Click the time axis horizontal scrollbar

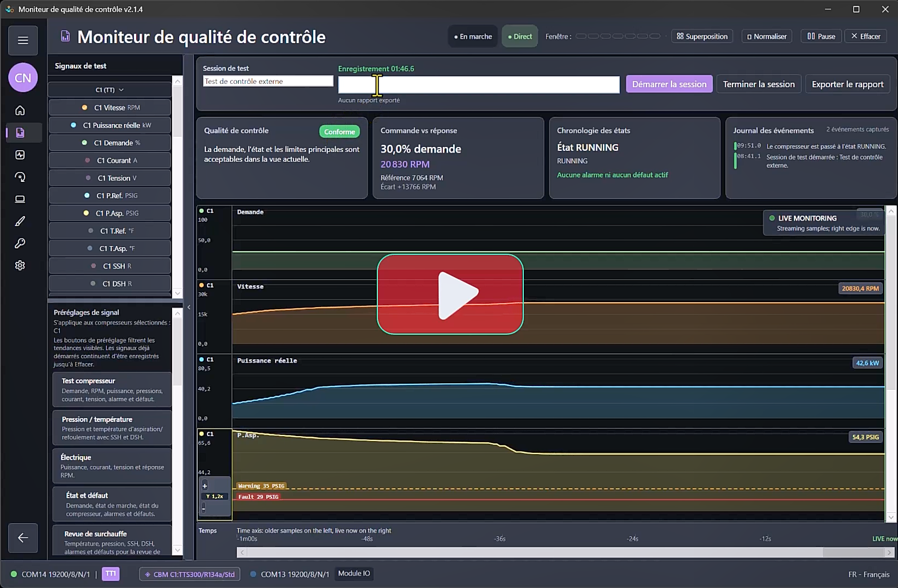pos(565,553)
